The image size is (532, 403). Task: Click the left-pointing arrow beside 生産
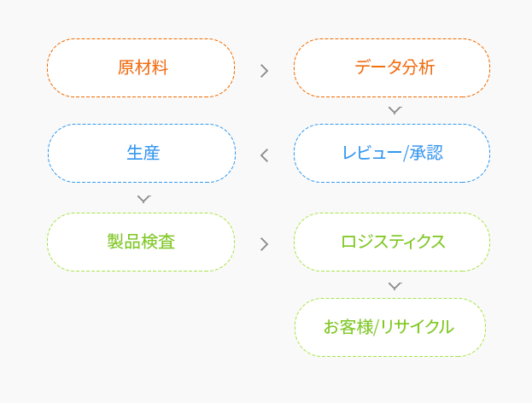click(265, 155)
